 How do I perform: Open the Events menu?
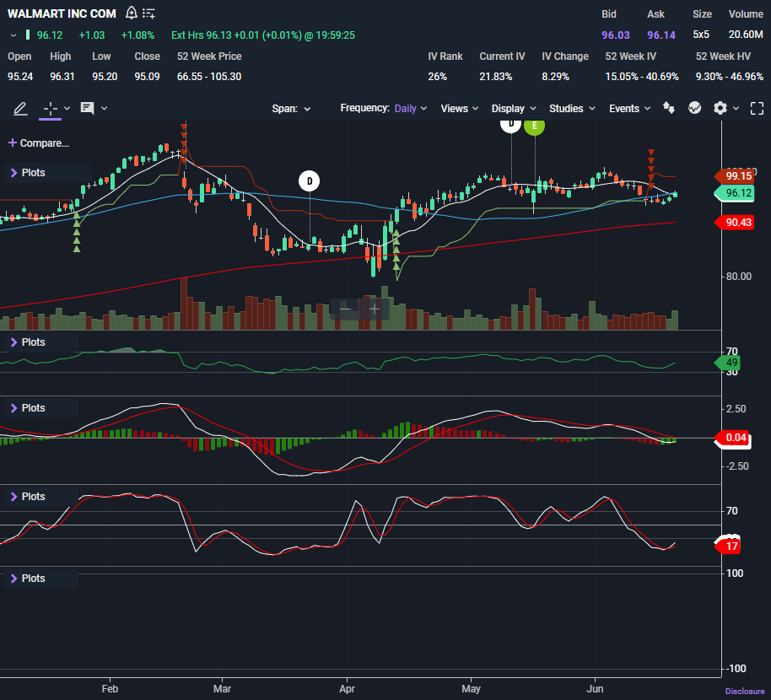629,109
